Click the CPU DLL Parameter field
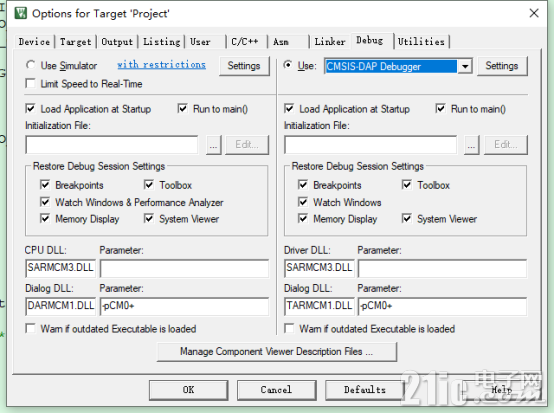The height and width of the screenshot is (413, 554). [184, 268]
